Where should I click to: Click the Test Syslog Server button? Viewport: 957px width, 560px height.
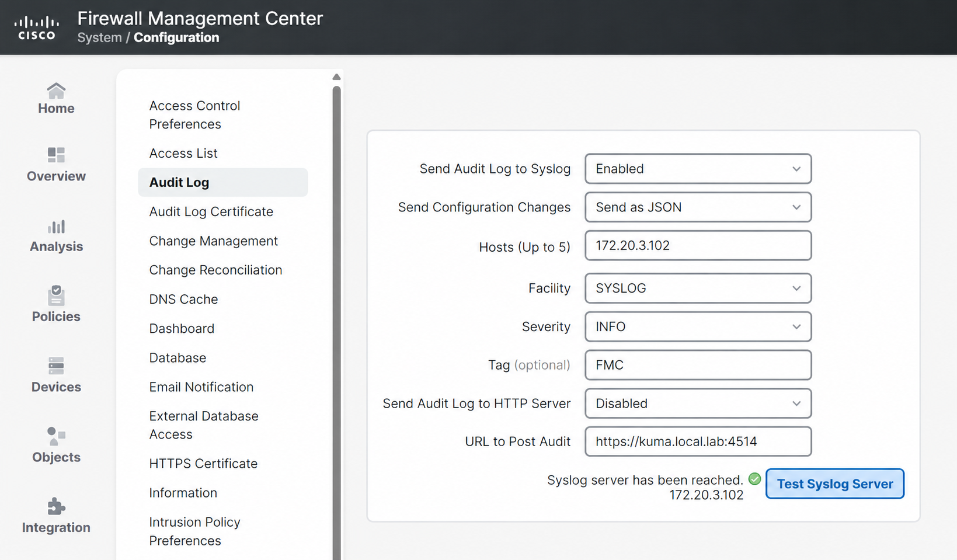click(835, 484)
